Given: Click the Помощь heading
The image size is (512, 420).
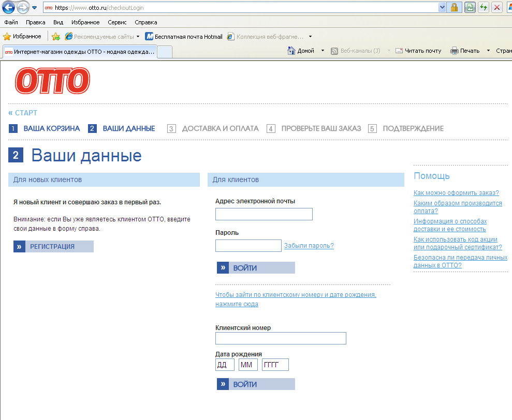Looking at the screenshot, I should 432,176.
